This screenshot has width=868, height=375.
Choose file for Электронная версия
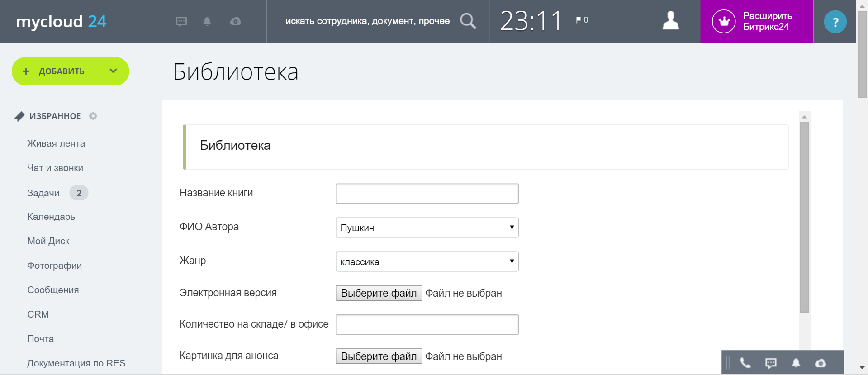[379, 293]
